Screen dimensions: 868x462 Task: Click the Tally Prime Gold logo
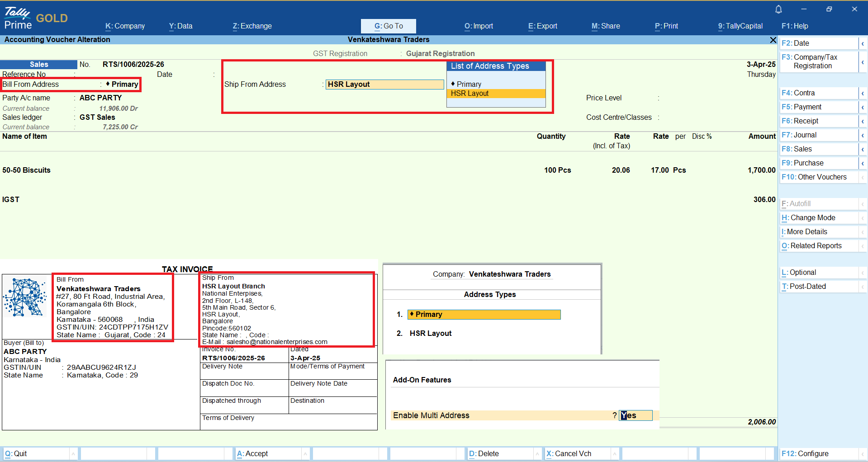[35, 18]
